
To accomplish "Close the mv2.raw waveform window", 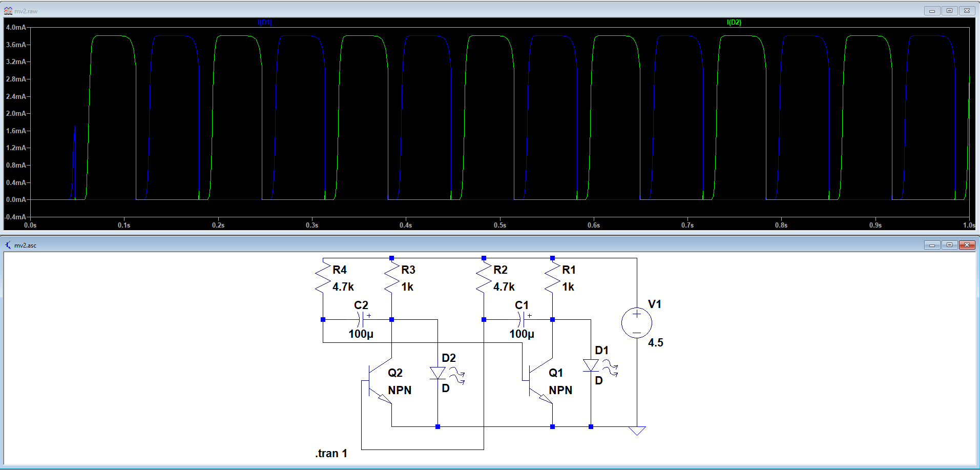I will (967, 11).
